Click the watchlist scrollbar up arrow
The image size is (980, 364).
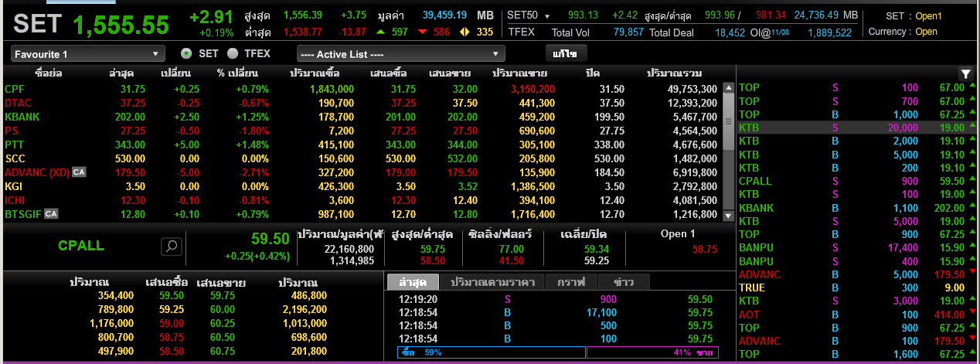[728, 88]
